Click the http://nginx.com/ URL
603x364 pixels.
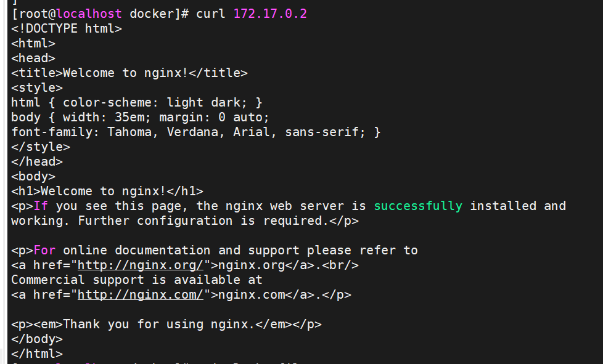pos(141,295)
